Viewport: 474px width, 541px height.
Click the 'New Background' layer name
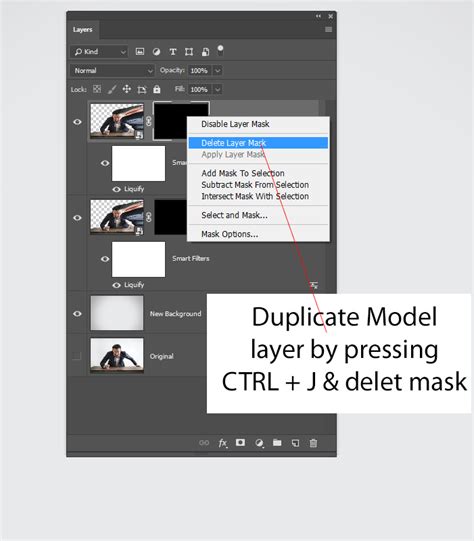(x=176, y=314)
